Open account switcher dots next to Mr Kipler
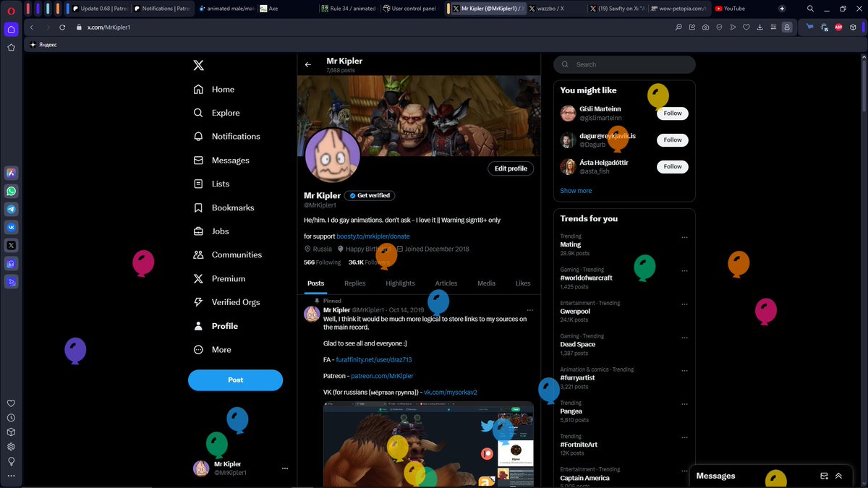The image size is (868, 488). 284,468
